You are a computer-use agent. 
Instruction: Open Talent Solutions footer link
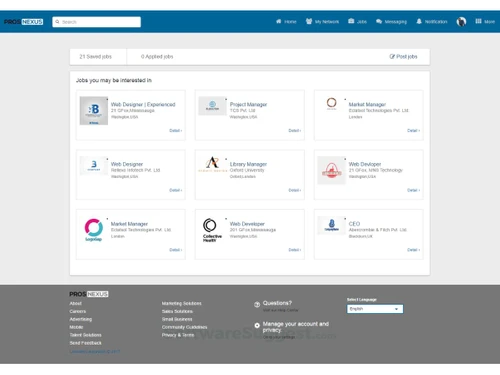click(x=85, y=335)
